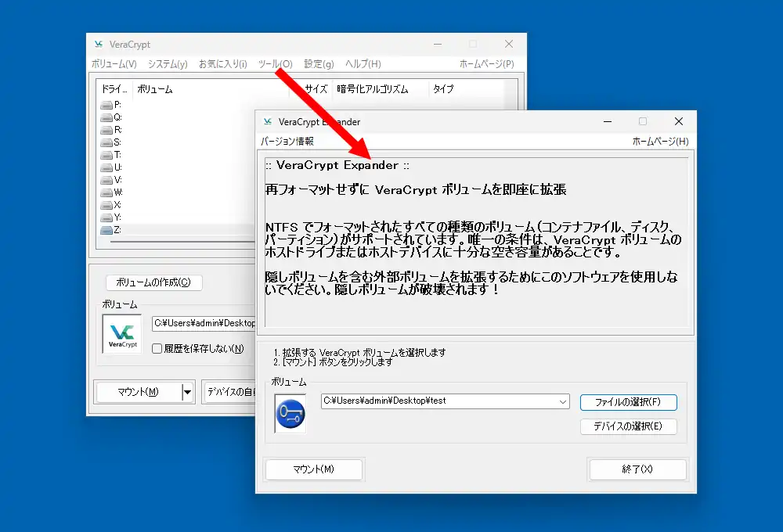Open the ホームページ(H) link in Expander
The image size is (783, 532).
657,141
